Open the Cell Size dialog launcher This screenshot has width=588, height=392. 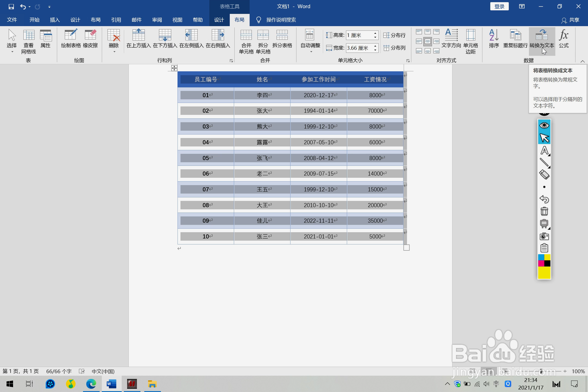click(x=408, y=61)
